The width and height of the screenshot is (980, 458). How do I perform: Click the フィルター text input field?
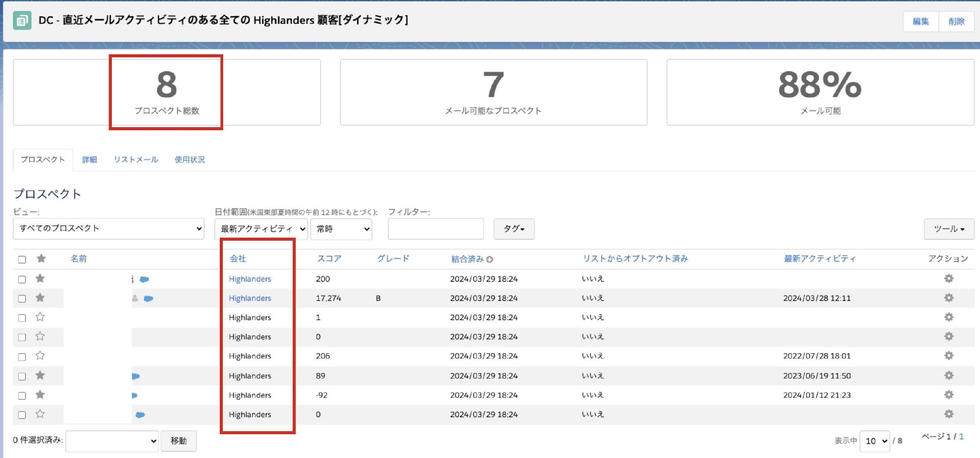coord(436,229)
